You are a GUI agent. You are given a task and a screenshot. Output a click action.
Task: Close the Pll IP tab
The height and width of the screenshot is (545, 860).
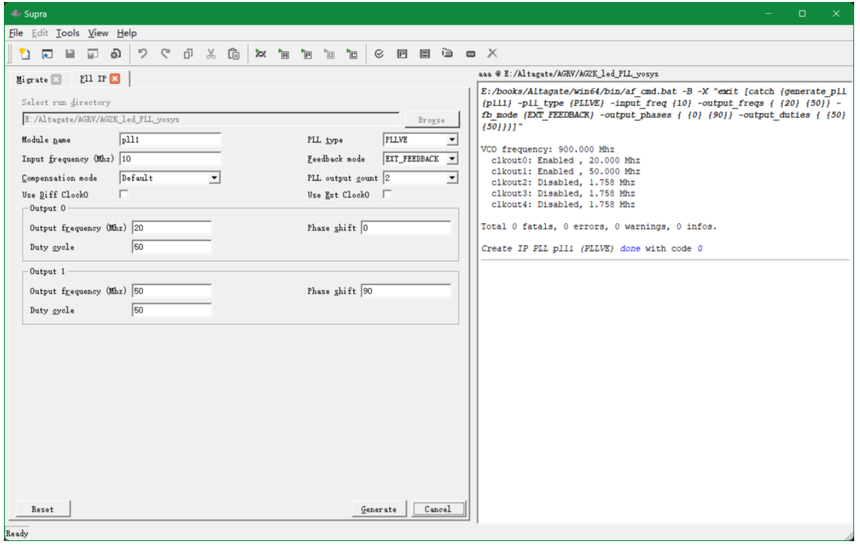pyautogui.click(x=115, y=79)
